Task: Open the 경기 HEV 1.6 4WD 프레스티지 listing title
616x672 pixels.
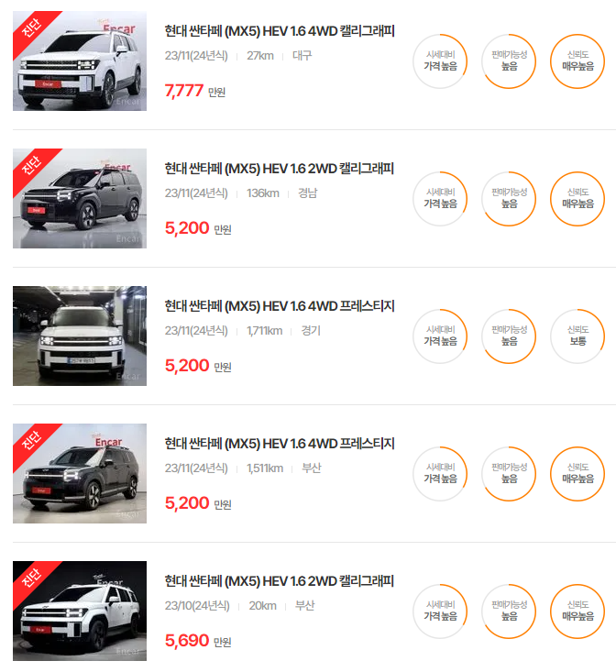Action: tap(280, 306)
